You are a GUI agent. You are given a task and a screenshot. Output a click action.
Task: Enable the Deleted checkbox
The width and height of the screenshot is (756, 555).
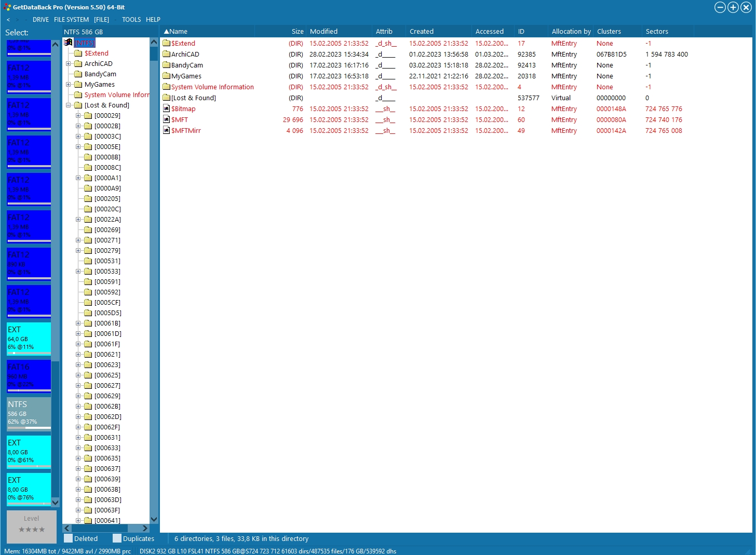pyautogui.click(x=68, y=539)
